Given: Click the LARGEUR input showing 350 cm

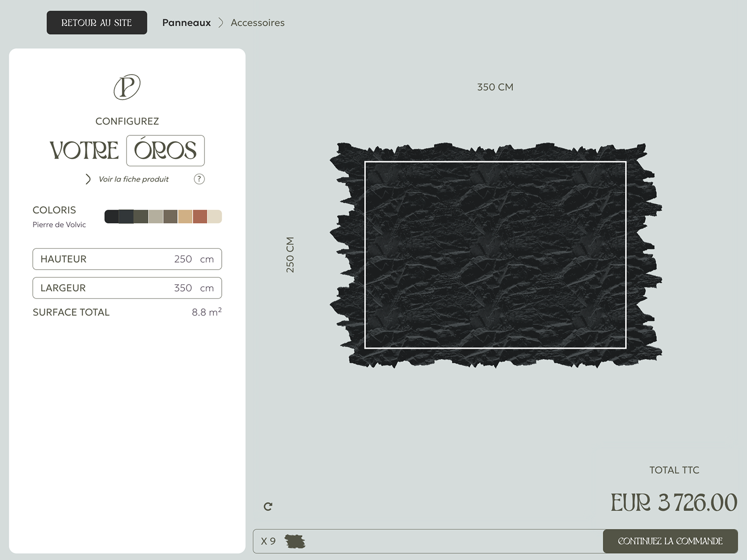Looking at the screenshot, I should click(x=127, y=288).
